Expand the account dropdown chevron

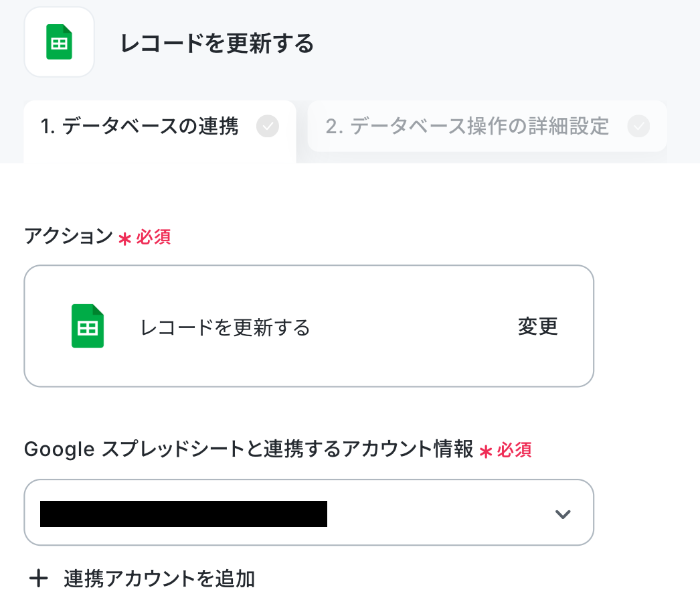563,514
